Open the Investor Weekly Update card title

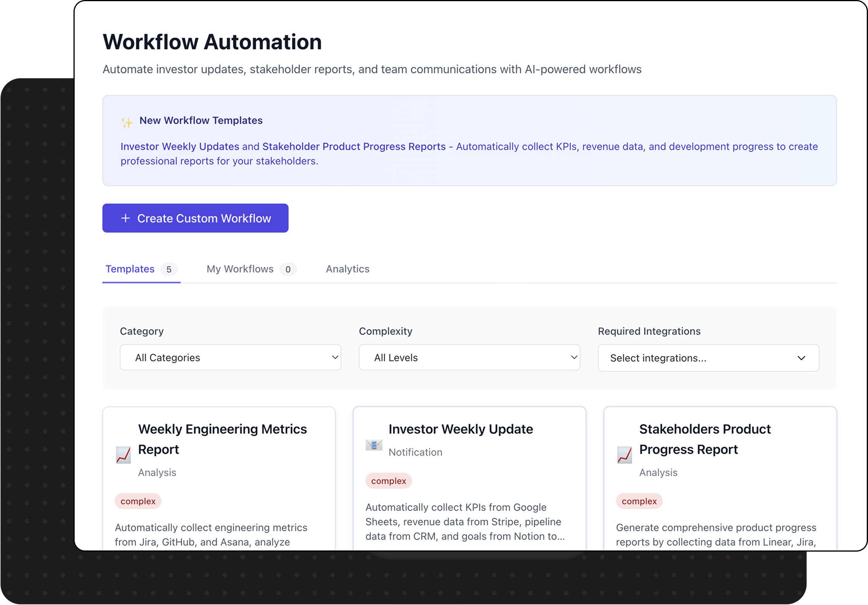(x=460, y=429)
